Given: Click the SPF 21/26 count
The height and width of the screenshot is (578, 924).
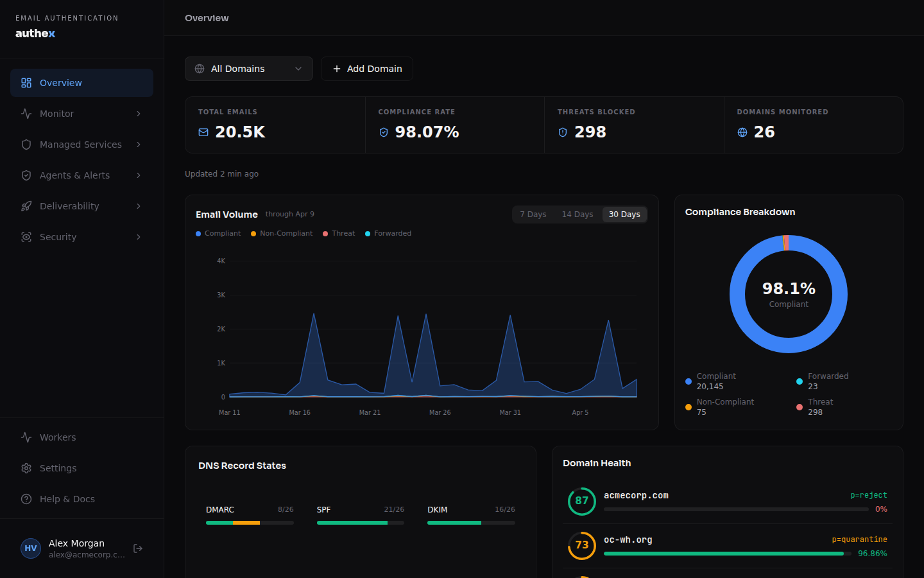Looking at the screenshot, I should click(394, 510).
